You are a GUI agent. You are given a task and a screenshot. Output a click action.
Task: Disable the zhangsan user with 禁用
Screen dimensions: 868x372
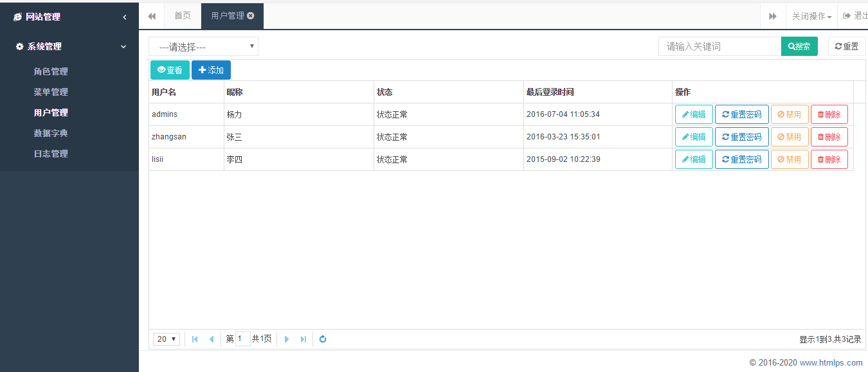click(790, 137)
